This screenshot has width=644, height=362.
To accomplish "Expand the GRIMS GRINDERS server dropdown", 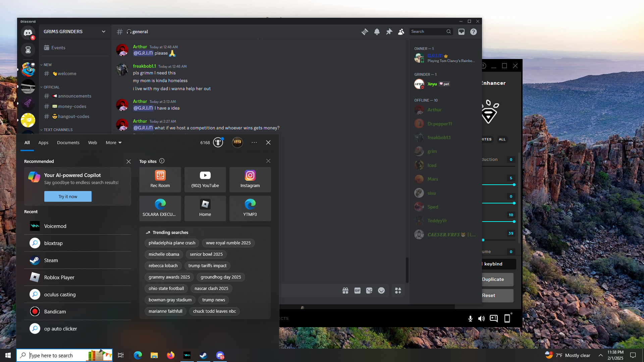I will (103, 32).
